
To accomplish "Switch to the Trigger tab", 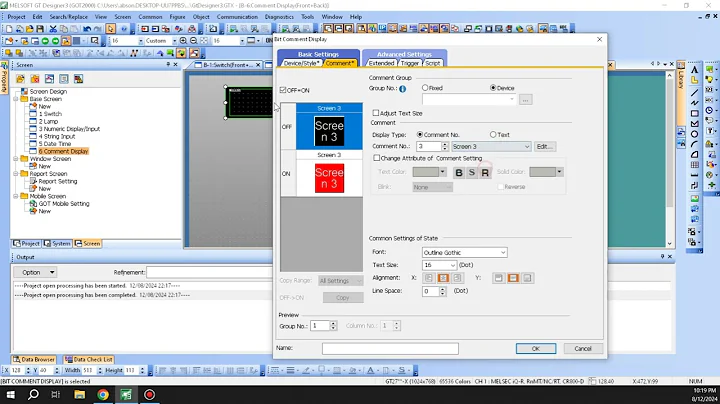I will [410, 63].
